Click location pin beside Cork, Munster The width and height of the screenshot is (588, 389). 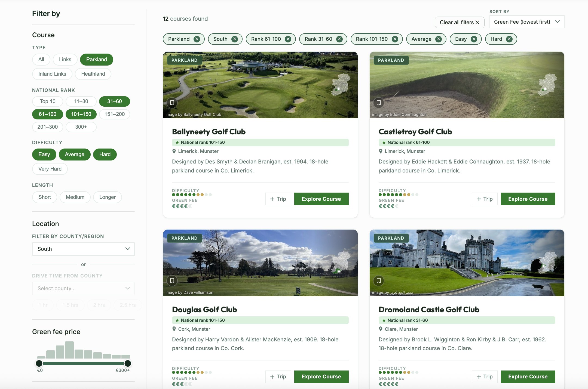point(174,329)
